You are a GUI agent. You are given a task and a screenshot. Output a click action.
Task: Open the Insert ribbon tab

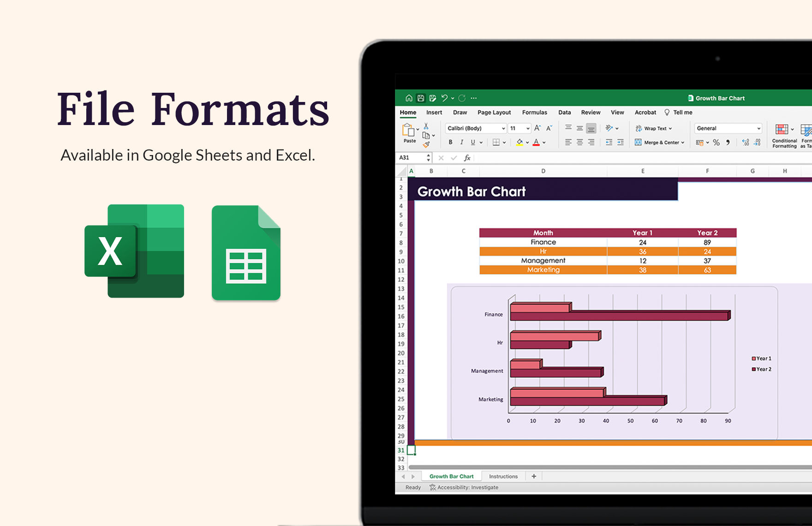click(434, 112)
